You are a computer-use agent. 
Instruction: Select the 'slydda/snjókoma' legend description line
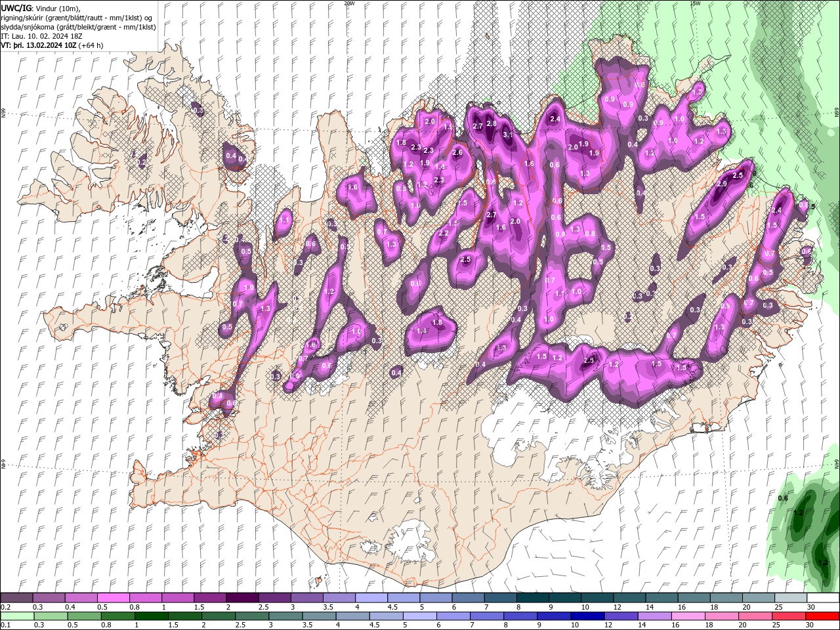pyautogui.click(x=78, y=27)
